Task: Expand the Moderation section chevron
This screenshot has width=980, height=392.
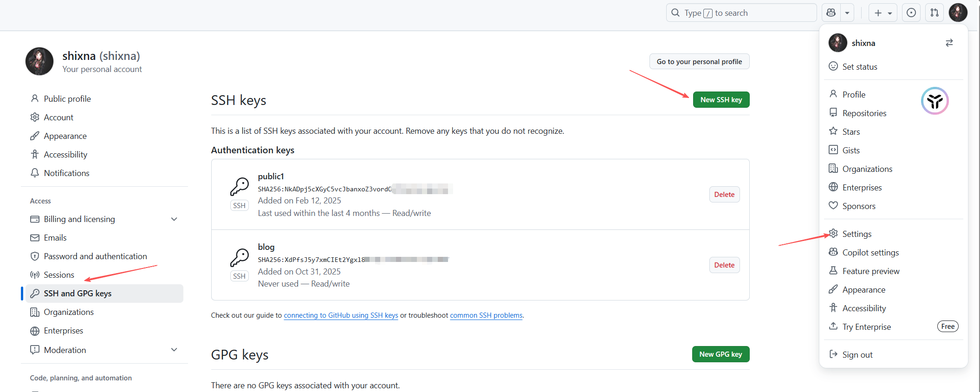Action: pos(174,350)
